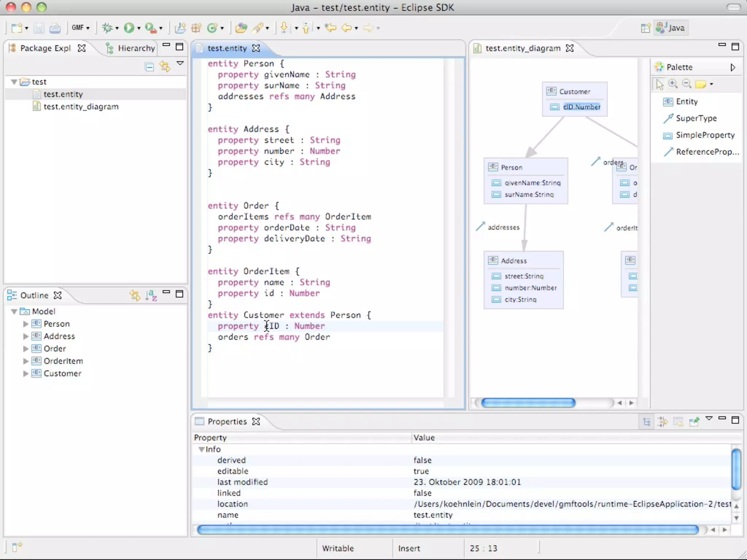747x560 pixels.
Task: Toggle Show Advanced Properties button
Action: pos(662,422)
